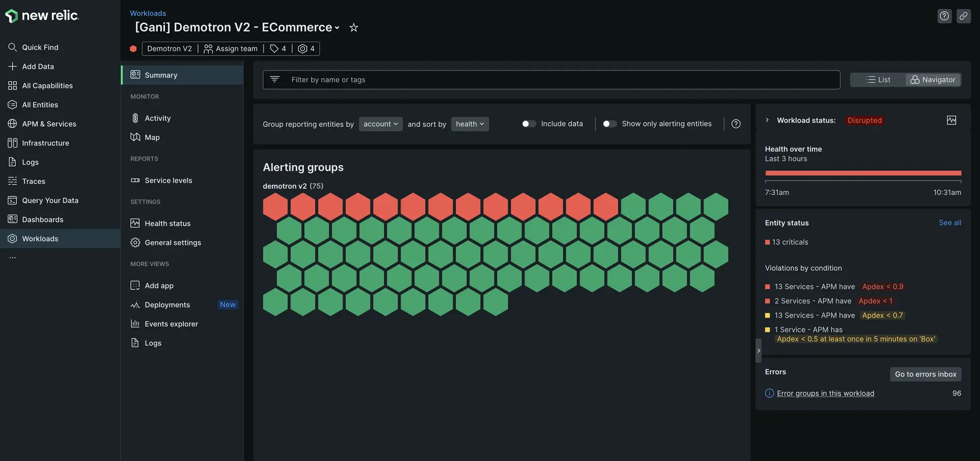The width and height of the screenshot is (980, 461).
Task: Click the Demotron V2 account label
Action: (169, 48)
